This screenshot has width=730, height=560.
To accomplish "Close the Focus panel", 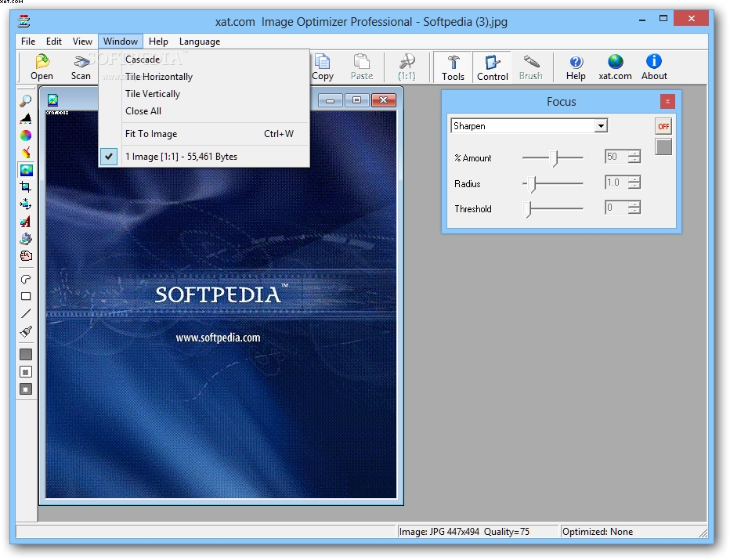I will [667, 101].
